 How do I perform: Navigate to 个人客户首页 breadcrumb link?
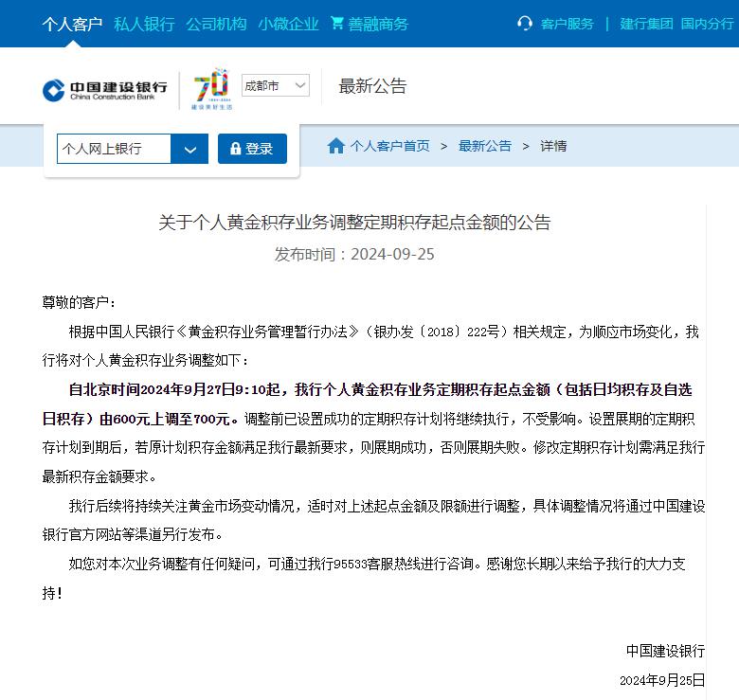point(389,146)
